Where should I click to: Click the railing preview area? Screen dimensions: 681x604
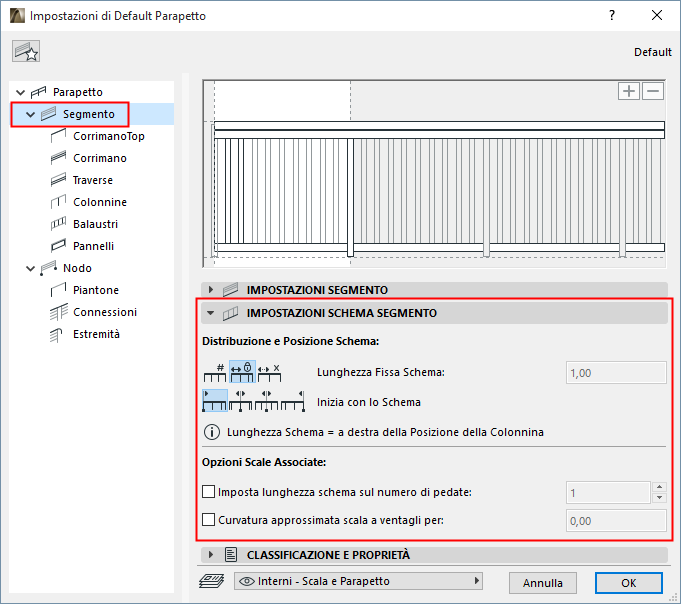coord(434,174)
